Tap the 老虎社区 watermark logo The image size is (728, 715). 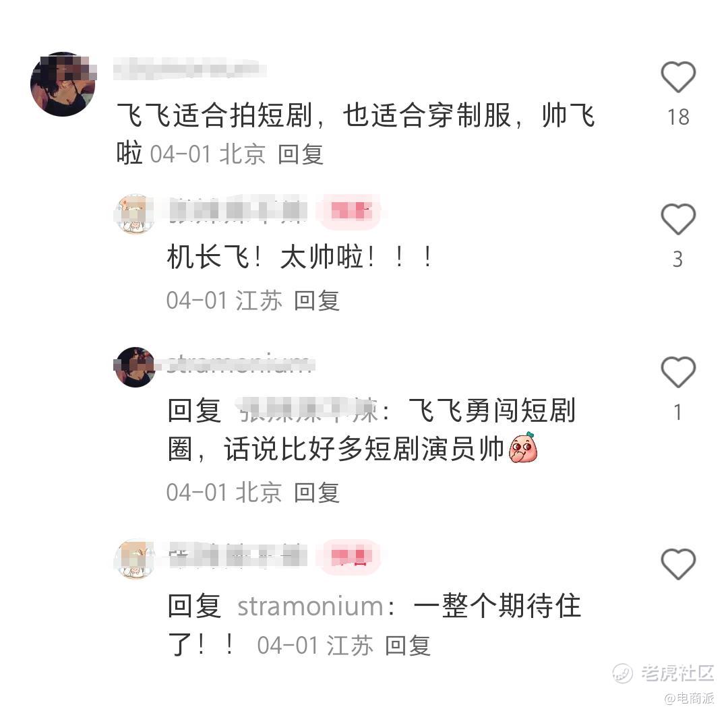(x=663, y=673)
